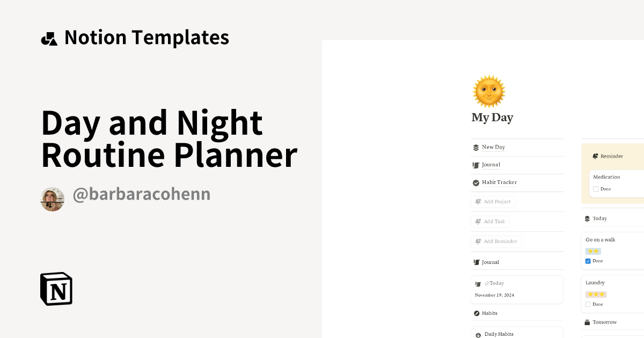Open the Habit Tracker page

499,182
